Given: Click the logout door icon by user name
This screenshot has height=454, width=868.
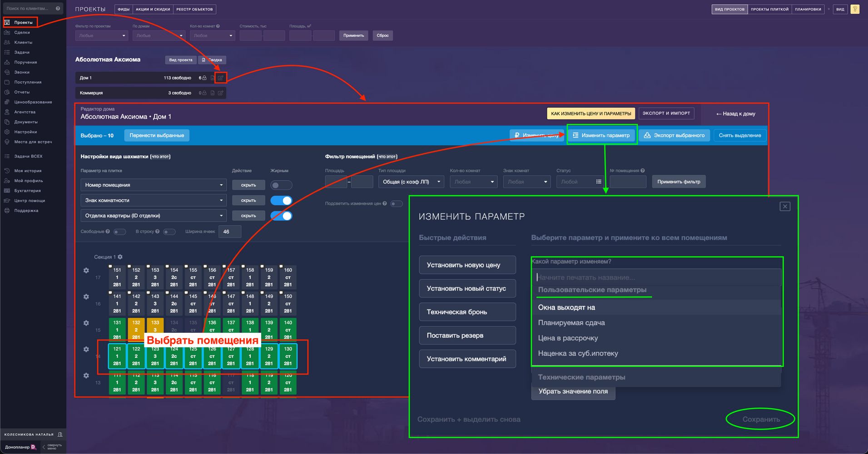Looking at the screenshot, I should click(x=60, y=434).
